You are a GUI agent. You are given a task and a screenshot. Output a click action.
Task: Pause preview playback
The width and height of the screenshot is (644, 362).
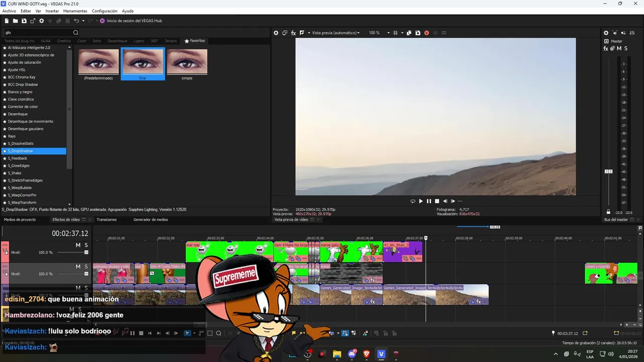(429, 201)
